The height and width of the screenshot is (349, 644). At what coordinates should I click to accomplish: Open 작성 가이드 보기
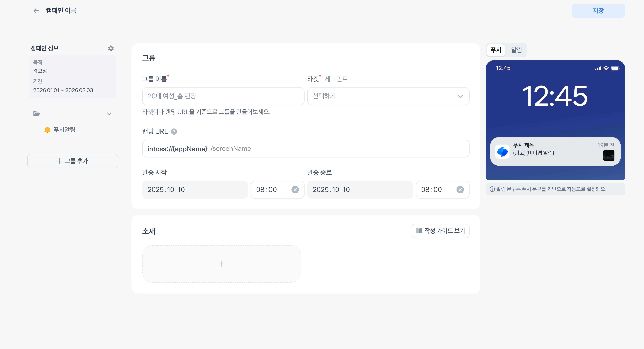click(x=441, y=231)
